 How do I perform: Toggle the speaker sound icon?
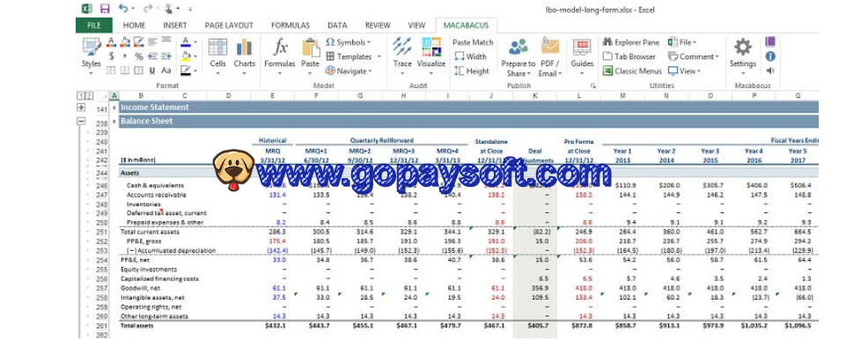(x=770, y=70)
